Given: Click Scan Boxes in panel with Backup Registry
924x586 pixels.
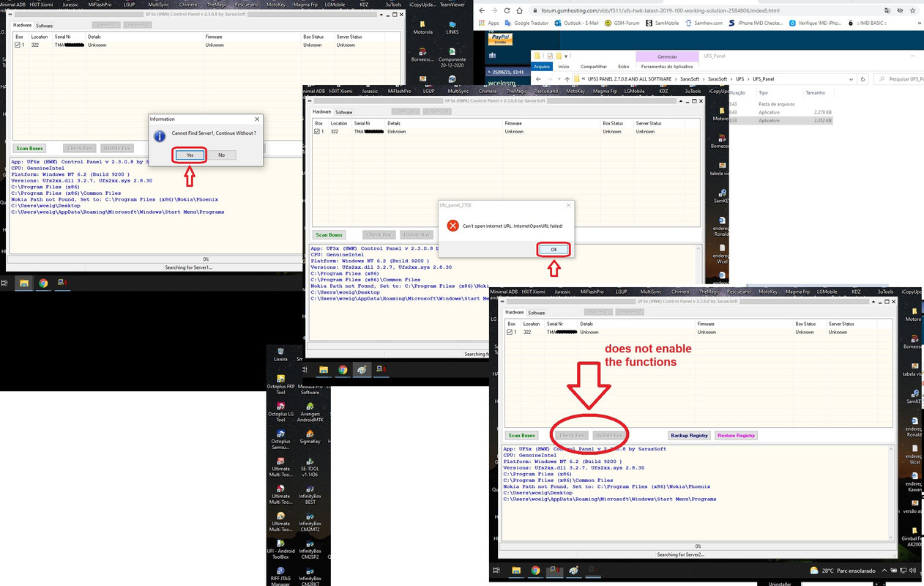Looking at the screenshot, I should 522,435.
